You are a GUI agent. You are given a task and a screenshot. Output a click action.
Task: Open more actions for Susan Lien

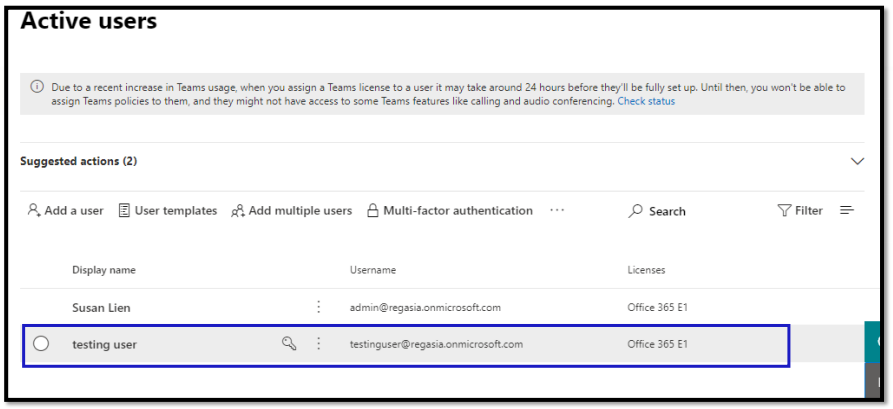318,307
